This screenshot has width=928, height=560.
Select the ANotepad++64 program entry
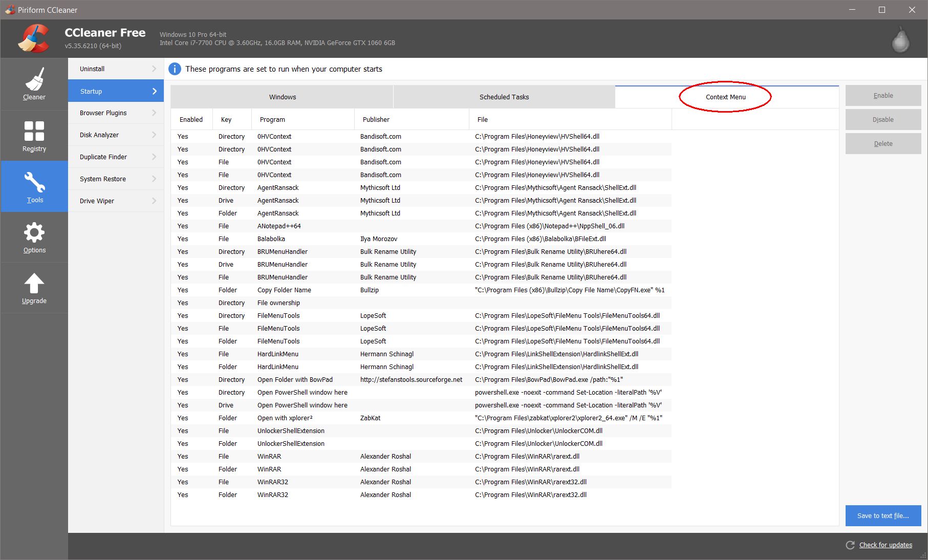279,226
